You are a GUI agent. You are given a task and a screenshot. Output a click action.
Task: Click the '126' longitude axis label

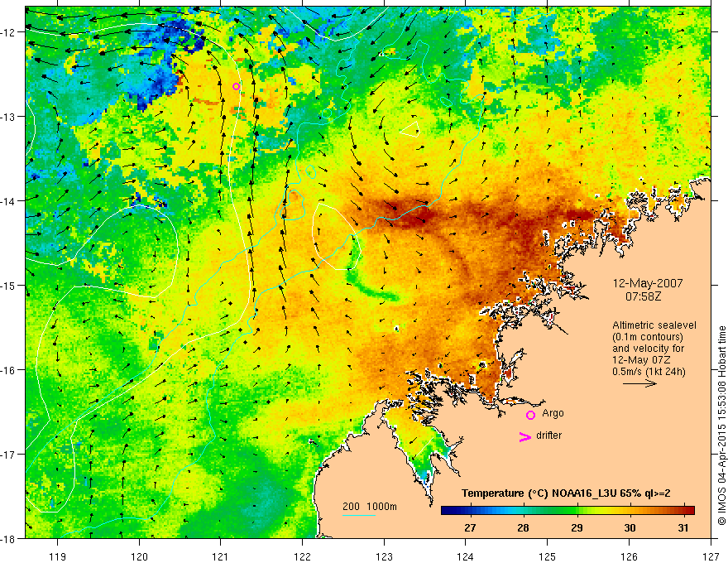pyautogui.click(x=629, y=556)
